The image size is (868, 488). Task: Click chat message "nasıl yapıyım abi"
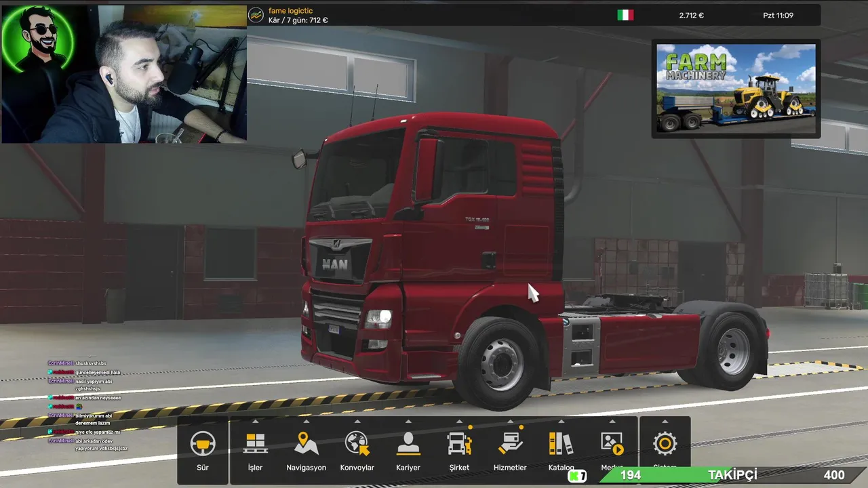click(x=94, y=381)
